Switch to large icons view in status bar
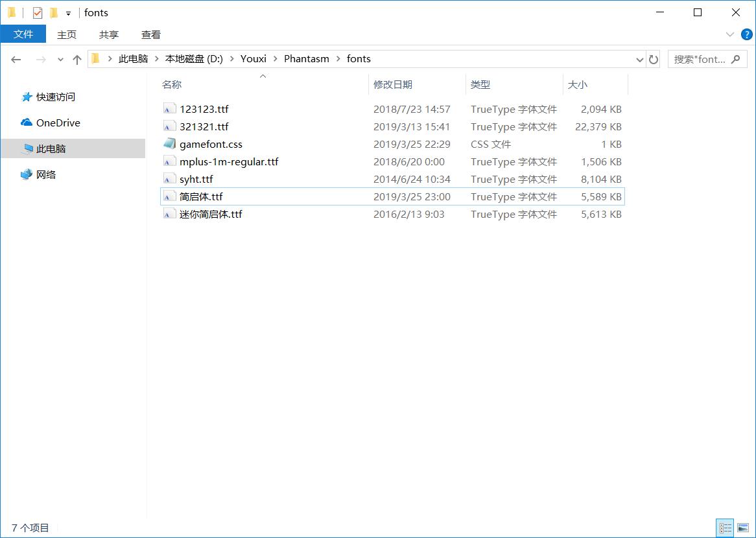 pyautogui.click(x=743, y=528)
